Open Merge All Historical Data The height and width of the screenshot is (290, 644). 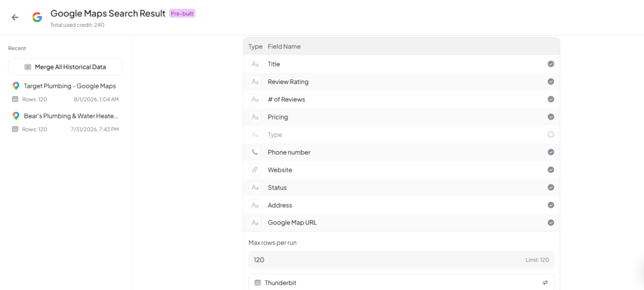tap(65, 67)
